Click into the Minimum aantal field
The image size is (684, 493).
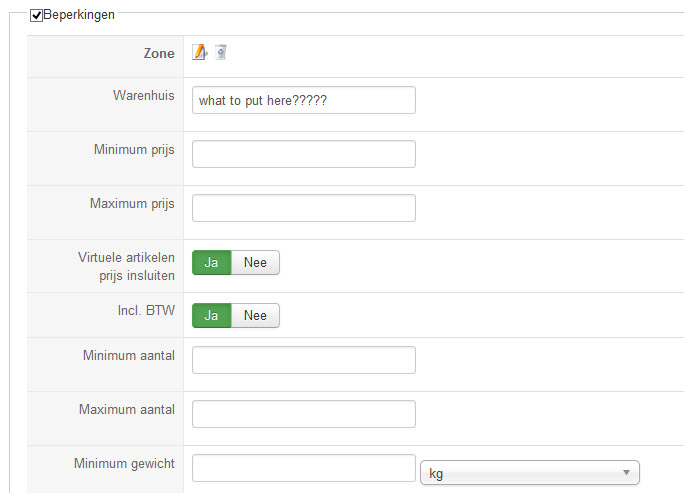pos(303,360)
